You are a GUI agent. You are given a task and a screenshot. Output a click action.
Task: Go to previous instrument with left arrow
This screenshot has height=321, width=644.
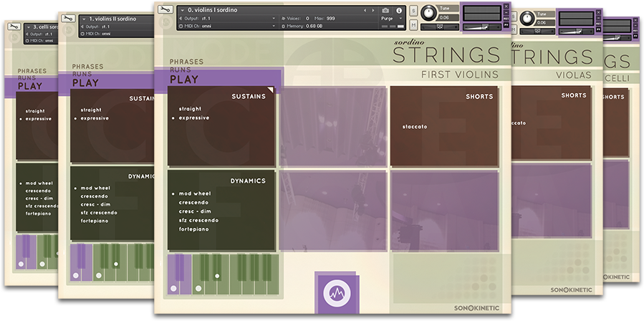pyautogui.click(x=365, y=10)
